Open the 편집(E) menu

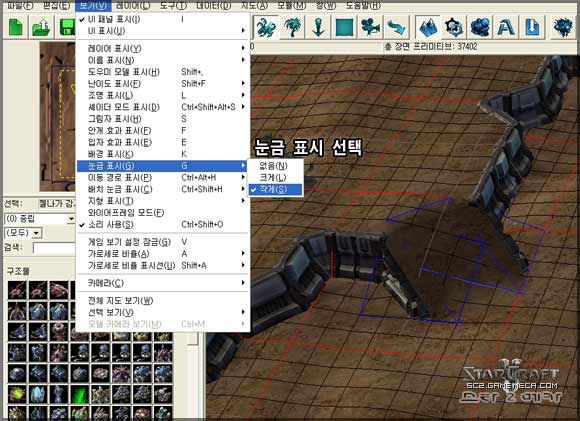[56, 6]
